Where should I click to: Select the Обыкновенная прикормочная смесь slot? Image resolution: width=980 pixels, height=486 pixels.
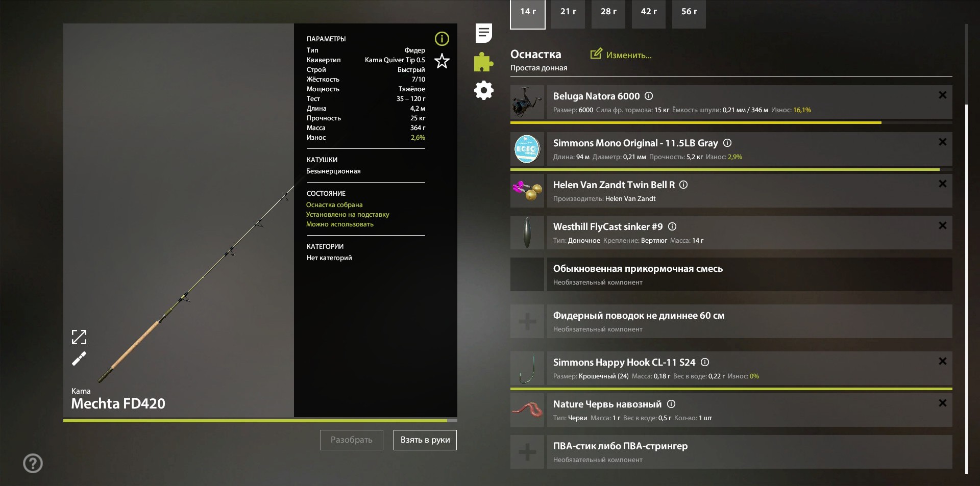pyautogui.click(x=731, y=274)
